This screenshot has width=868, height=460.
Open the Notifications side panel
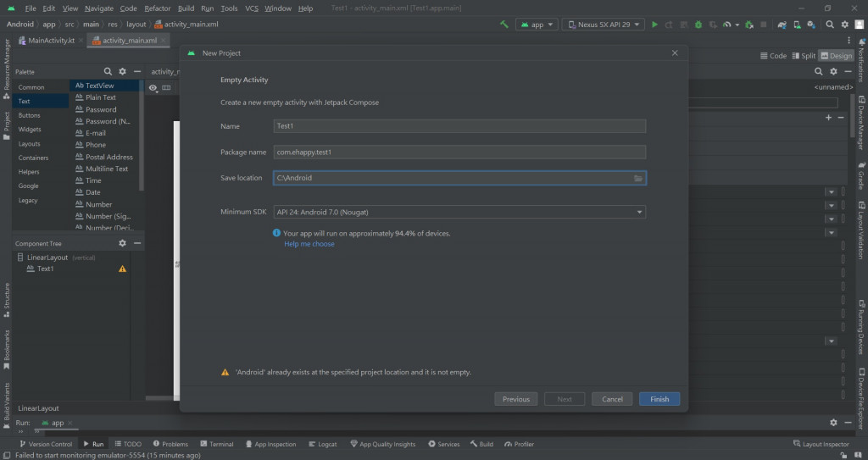coord(861,60)
